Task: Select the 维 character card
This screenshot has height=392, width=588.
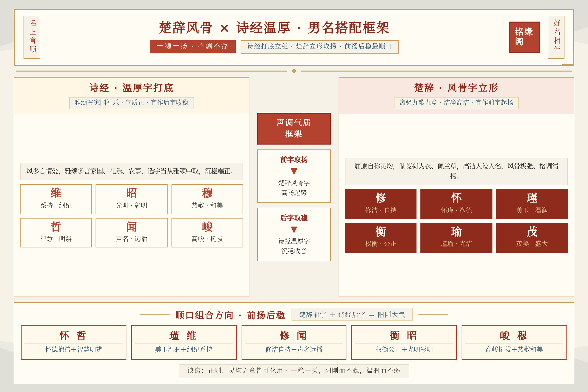Action: coord(56,199)
